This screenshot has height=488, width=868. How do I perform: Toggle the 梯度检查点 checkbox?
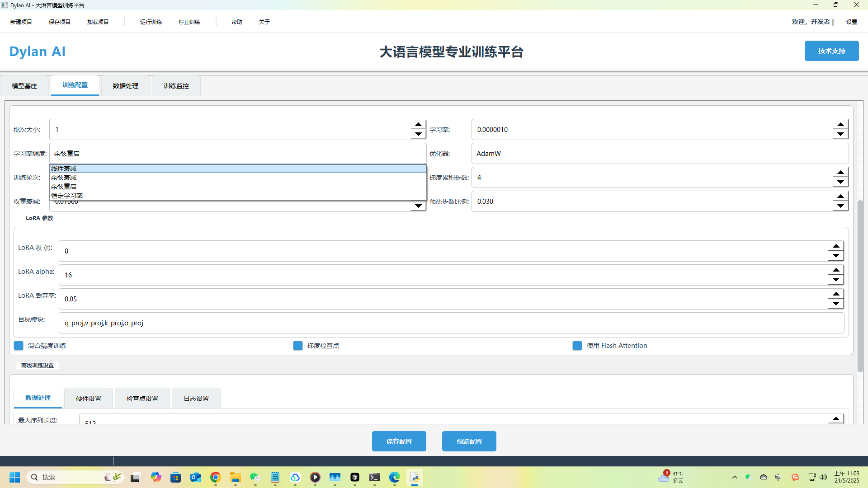pyautogui.click(x=298, y=346)
